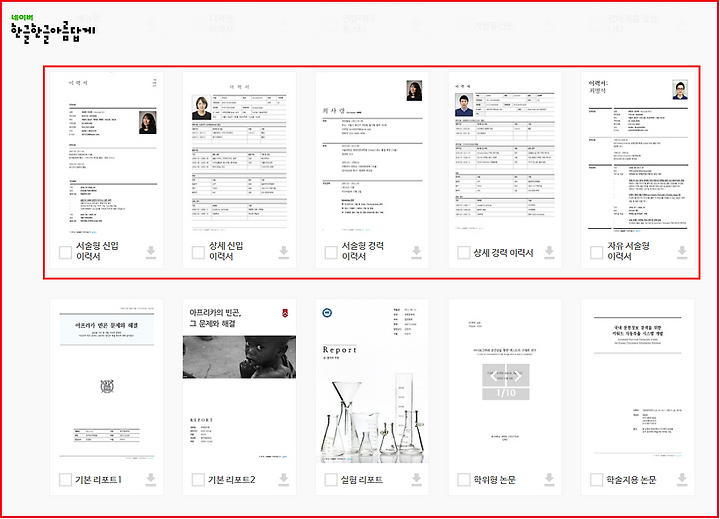Check the 학술지용 논문 checkbox

tap(596, 480)
